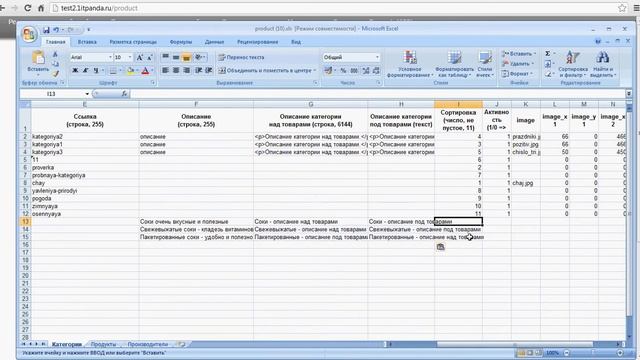Align text to middle of cell
The height and width of the screenshot is (360, 640).
pyautogui.click(x=176, y=57)
